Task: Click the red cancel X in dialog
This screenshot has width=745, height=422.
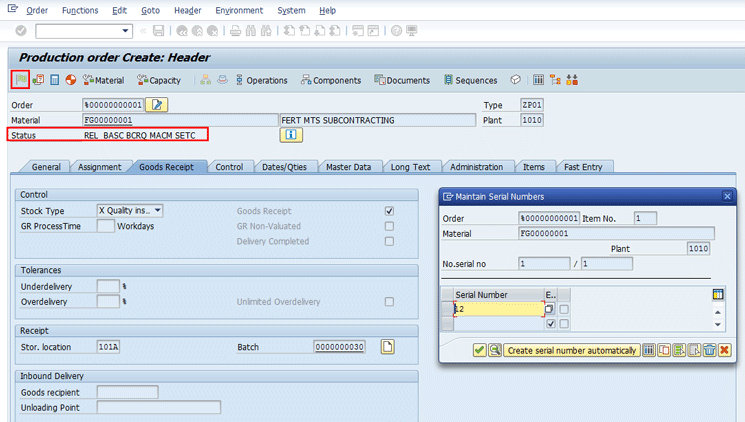Action: (724, 350)
